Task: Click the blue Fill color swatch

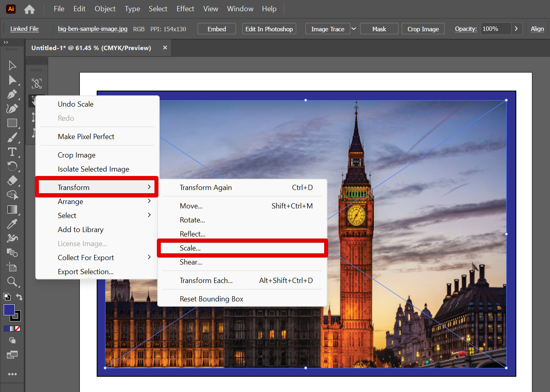Action: pyautogui.click(x=9, y=310)
